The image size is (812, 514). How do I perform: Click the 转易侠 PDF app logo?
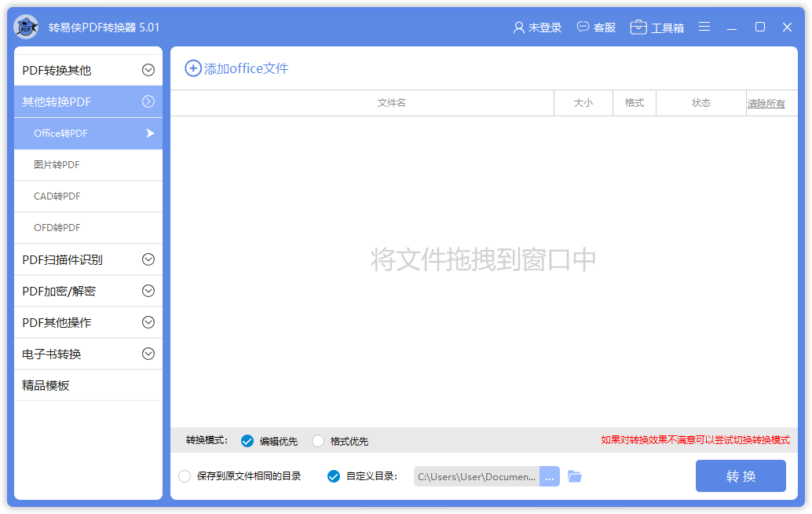(x=26, y=27)
